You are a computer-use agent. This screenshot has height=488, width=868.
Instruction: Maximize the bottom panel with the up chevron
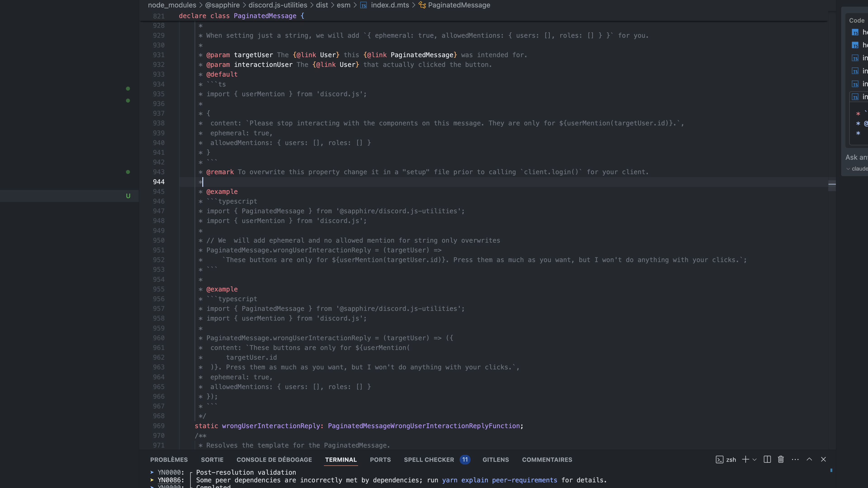tap(809, 459)
